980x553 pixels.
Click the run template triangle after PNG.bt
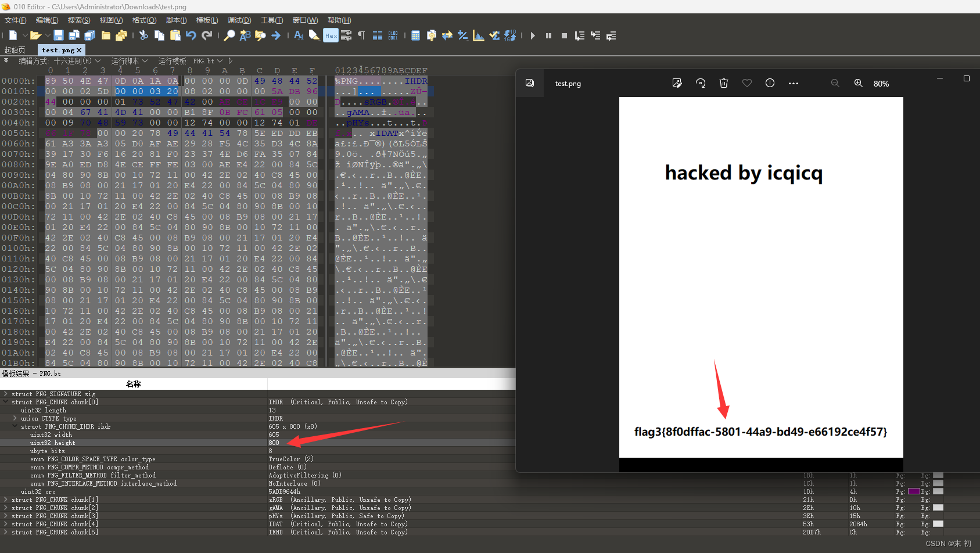click(230, 61)
